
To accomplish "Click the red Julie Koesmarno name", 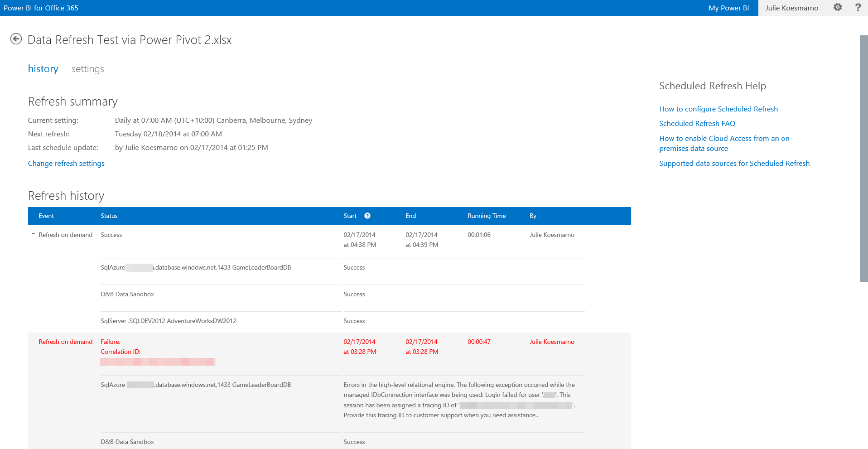I will coord(552,342).
